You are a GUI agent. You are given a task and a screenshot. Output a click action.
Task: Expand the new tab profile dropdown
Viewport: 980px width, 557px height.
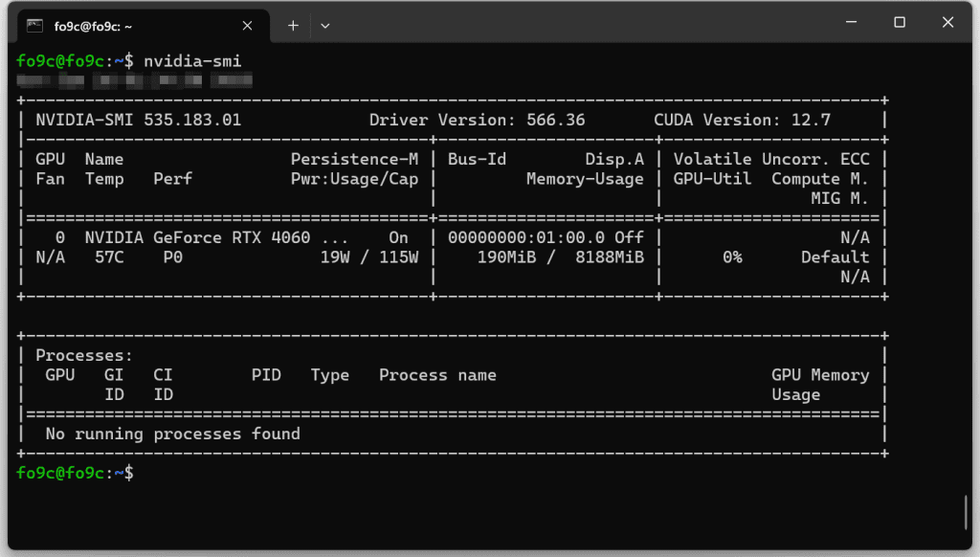point(325,26)
